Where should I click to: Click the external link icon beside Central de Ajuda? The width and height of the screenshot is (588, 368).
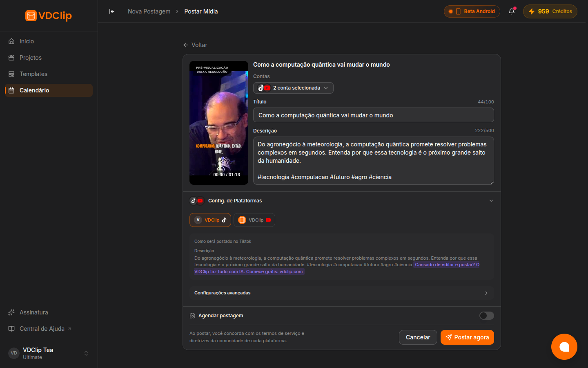pyautogui.click(x=69, y=329)
